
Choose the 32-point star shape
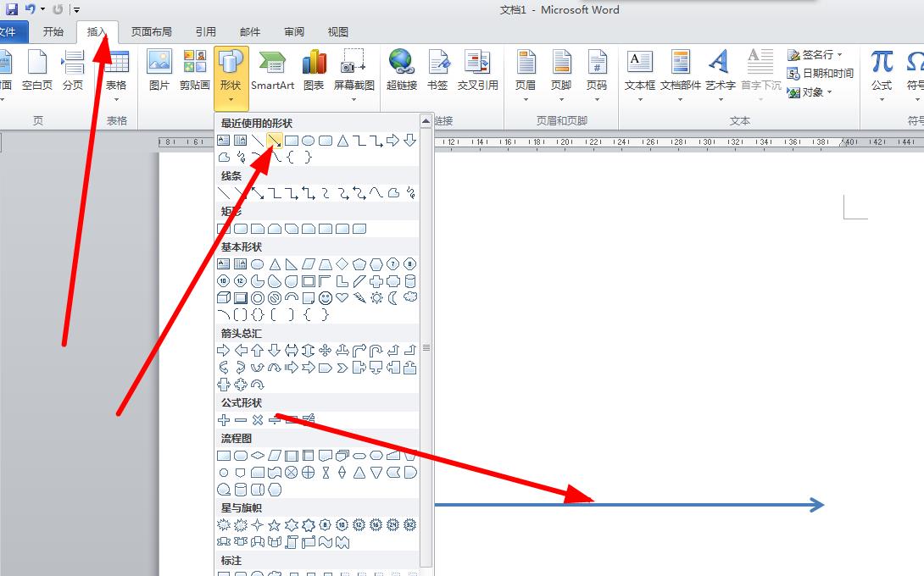click(411, 525)
